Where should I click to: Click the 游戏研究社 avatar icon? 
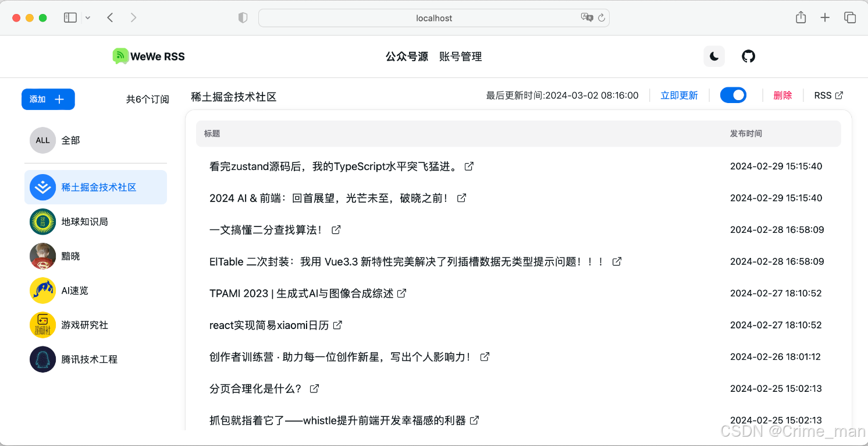tap(42, 325)
